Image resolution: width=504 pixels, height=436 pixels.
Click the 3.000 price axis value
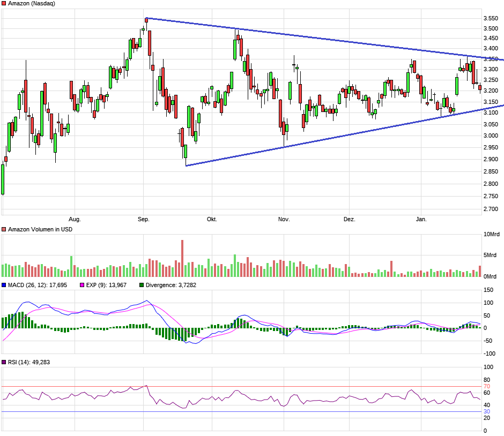click(491, 136)
